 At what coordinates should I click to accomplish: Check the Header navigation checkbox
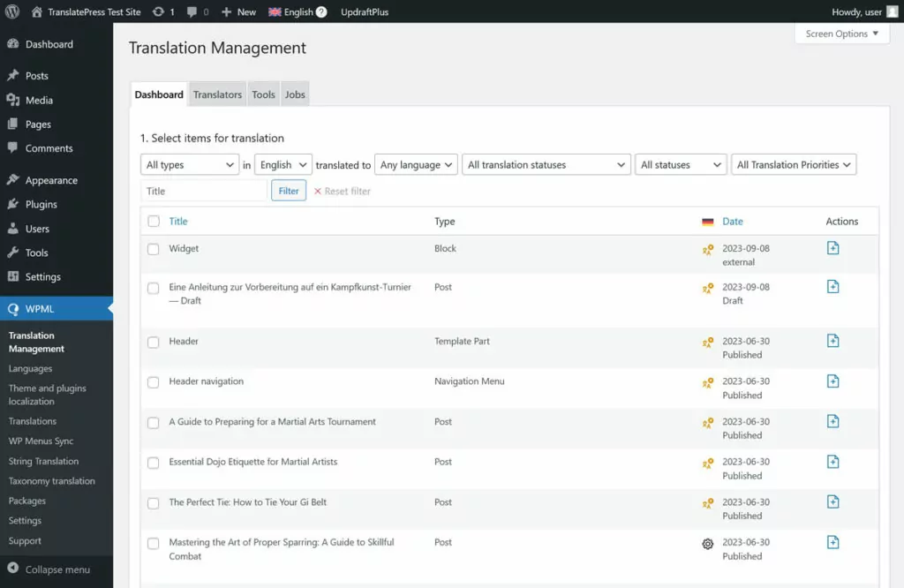pyautogui.click(x=153, y=382)
